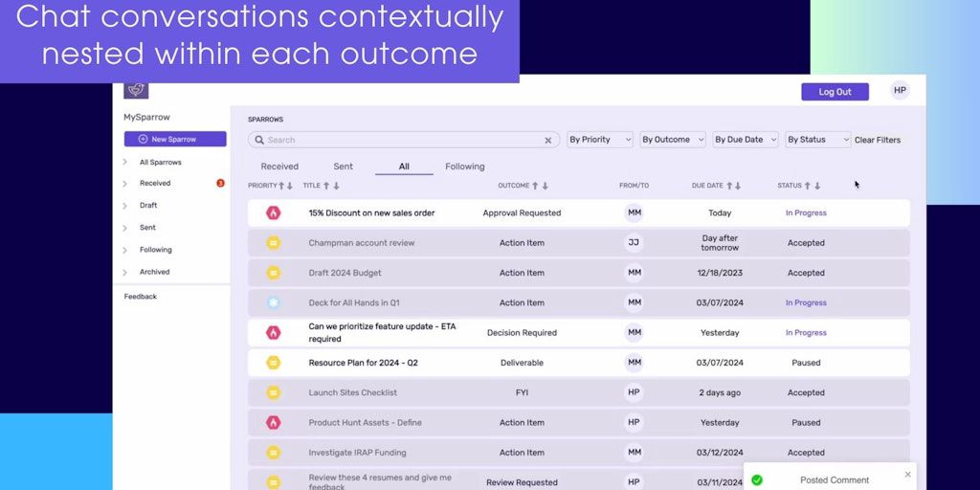Open the By Priority dropdown

click(600, 140)
